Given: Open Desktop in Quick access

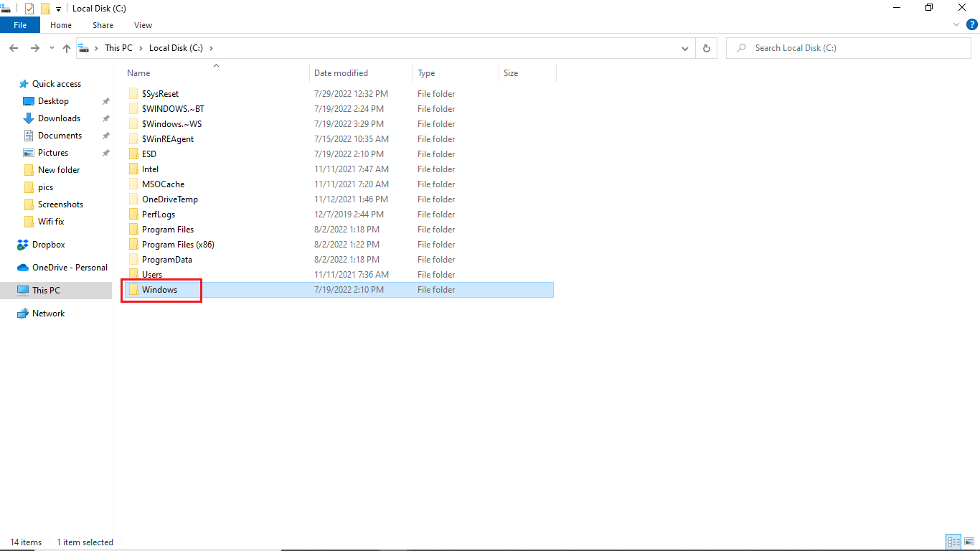Looking at the screenshot, I should click(x=53, y=101).
